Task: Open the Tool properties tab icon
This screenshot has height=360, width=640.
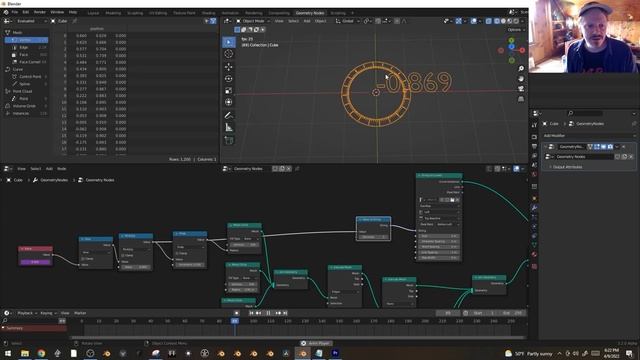Action: [534, 125]
